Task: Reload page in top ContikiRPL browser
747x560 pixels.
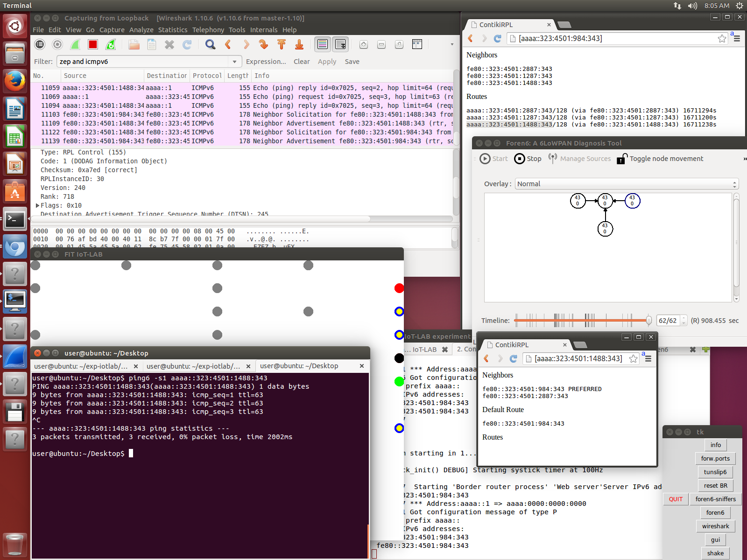Action: [x=498, y=38]
